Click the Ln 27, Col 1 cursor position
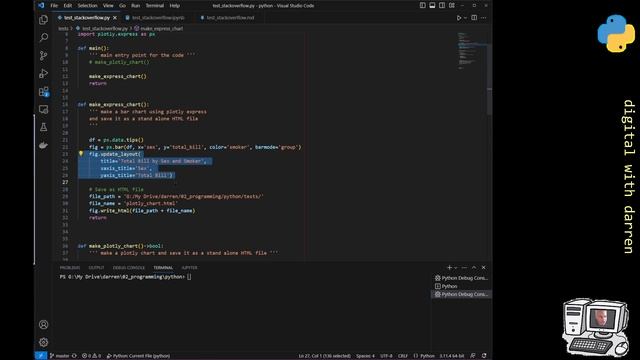 tap(324, 356)
